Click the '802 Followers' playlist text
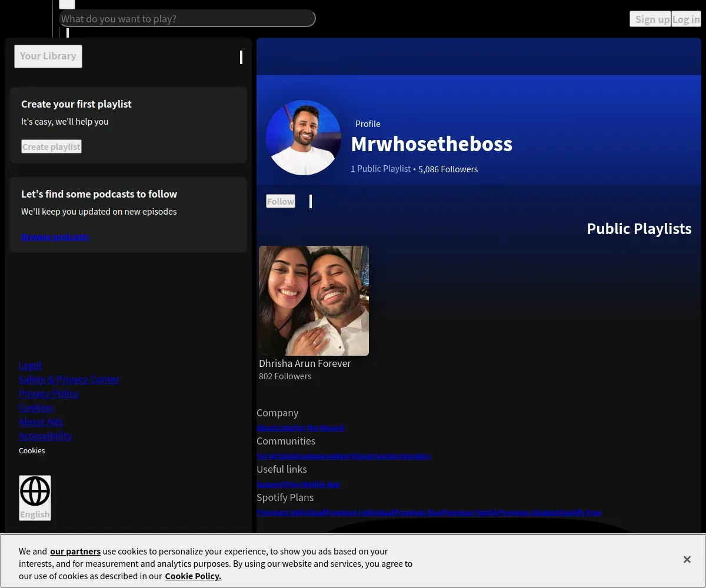This screenshot has height=588, width=706. click(x=285, y=376)
